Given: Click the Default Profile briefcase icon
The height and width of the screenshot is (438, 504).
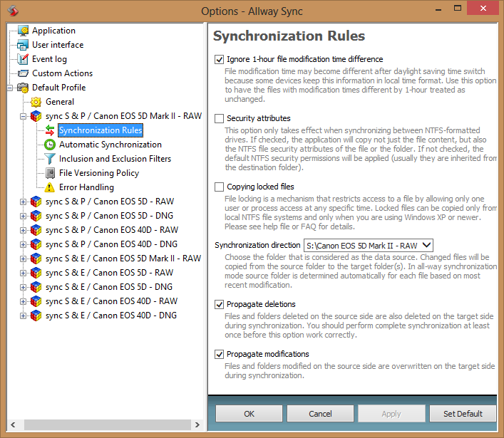Looking at the screenshot, I should (23, 88).
